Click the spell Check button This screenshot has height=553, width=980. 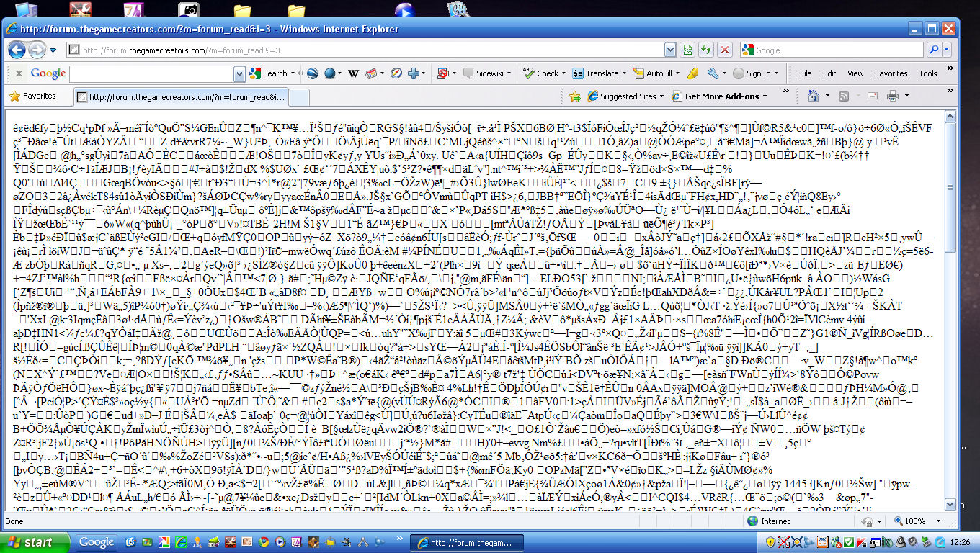[541, 73]
